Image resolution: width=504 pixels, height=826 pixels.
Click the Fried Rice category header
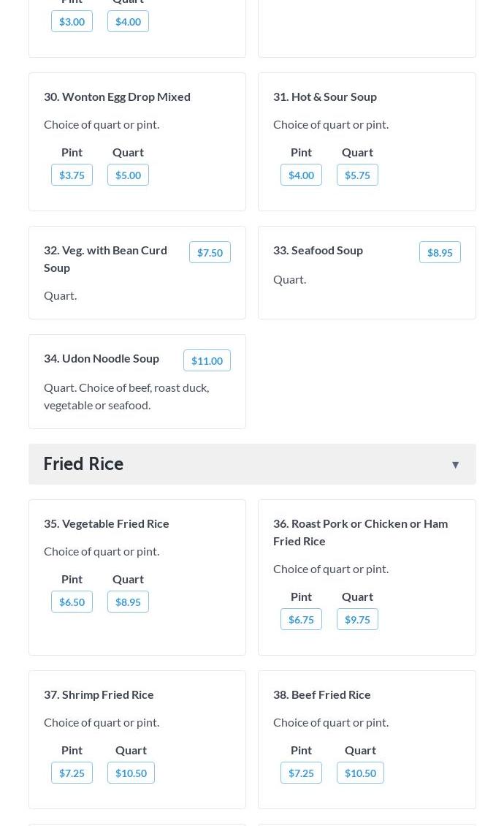[83, 464]
